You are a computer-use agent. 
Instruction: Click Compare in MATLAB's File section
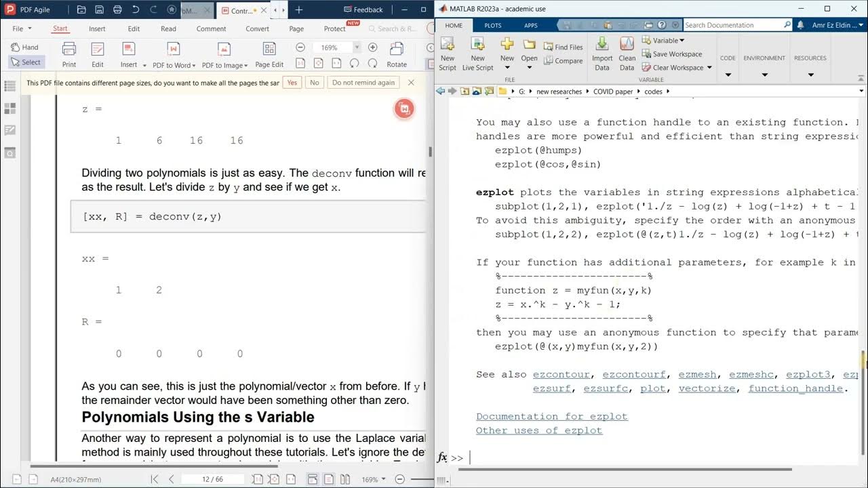click(563, 60)
